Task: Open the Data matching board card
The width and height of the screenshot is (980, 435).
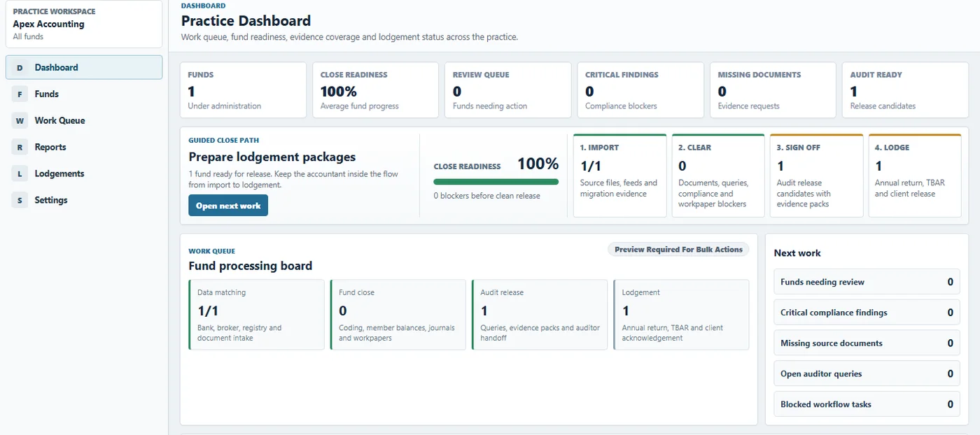Action: click(x=256, y=315)
